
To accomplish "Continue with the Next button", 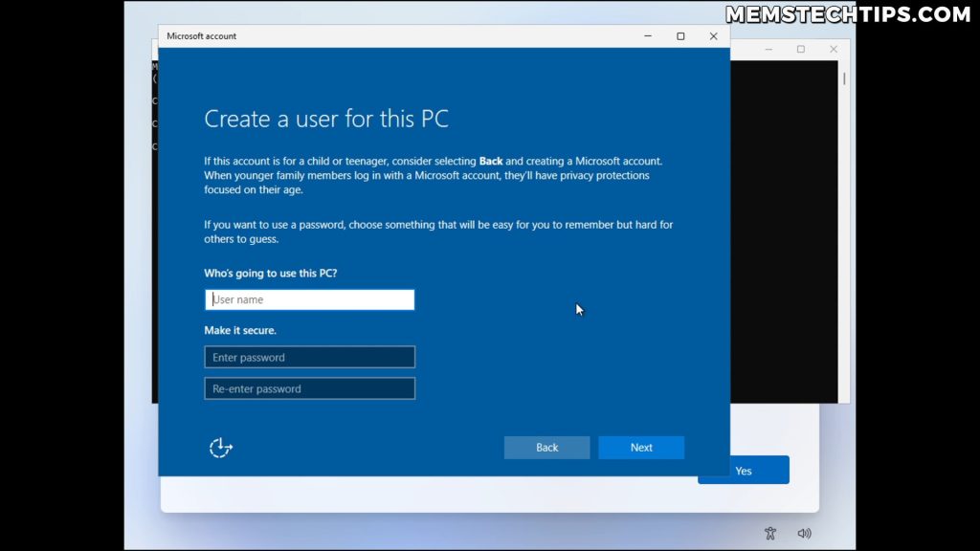I will click(x=641, y=448).
